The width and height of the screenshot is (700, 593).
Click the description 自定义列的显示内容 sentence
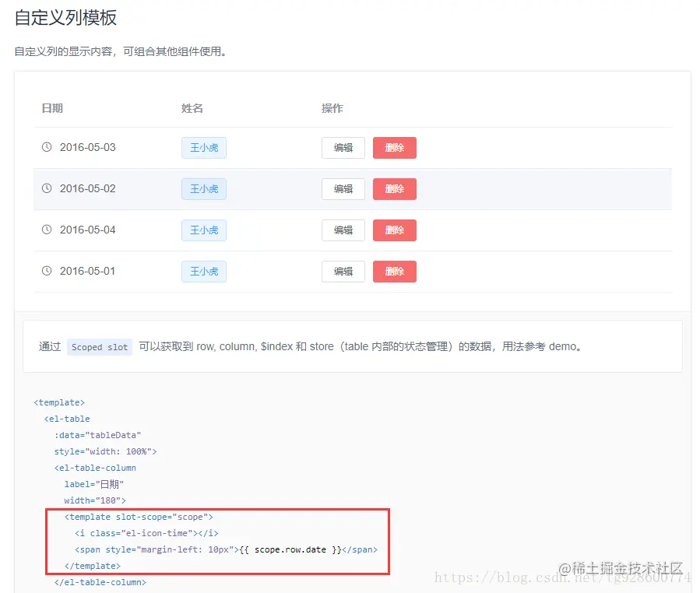pos(121,52)
